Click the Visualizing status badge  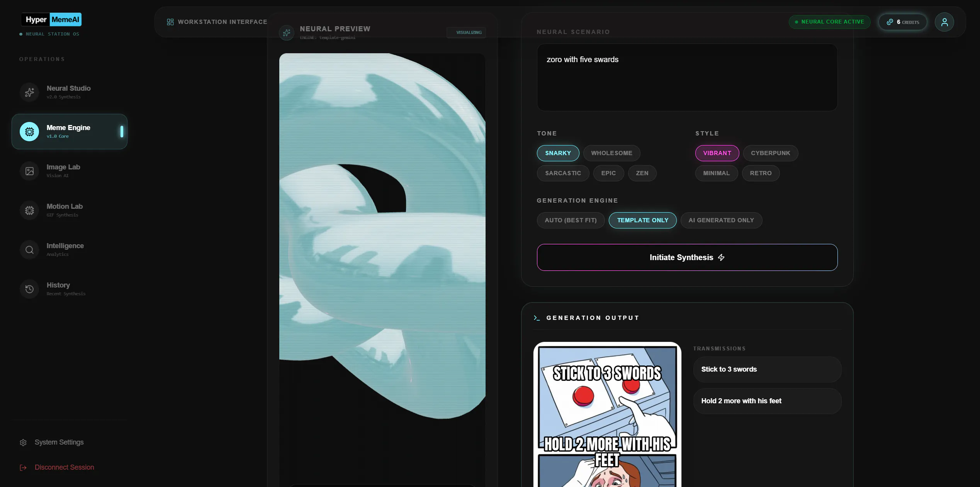(x=466, y=32)
